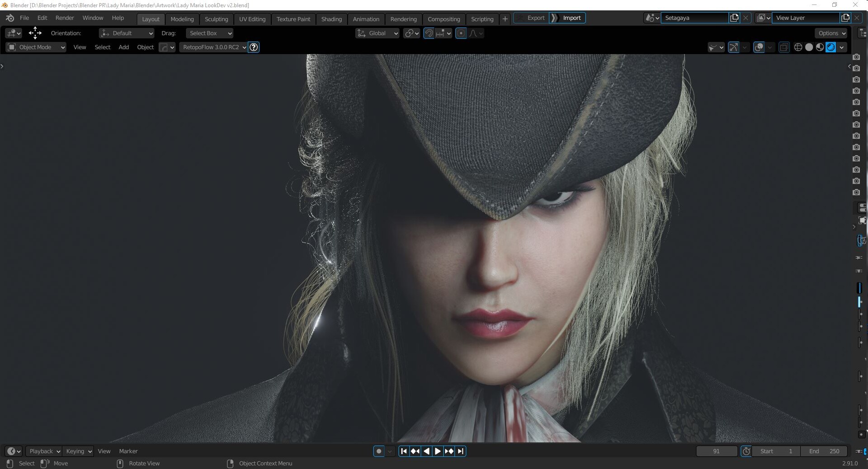Open gizmo settings dropdown arrow

[x=745, y=47]
